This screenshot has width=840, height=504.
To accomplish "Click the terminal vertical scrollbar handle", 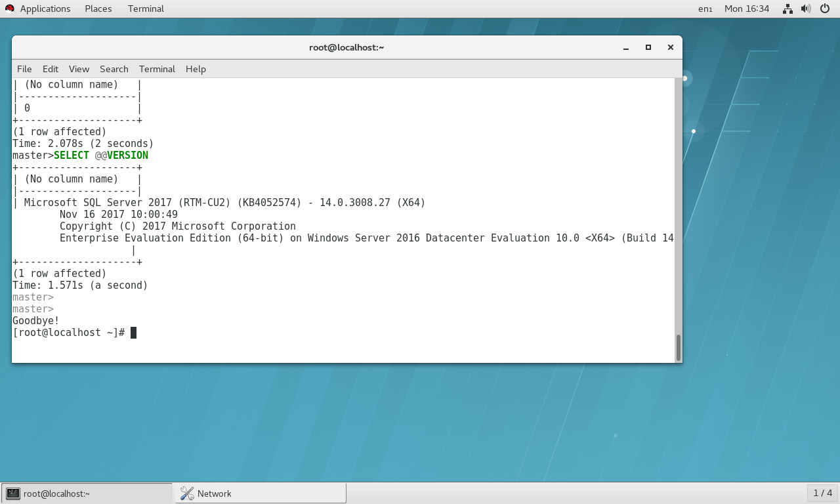I will click(678, 347).
